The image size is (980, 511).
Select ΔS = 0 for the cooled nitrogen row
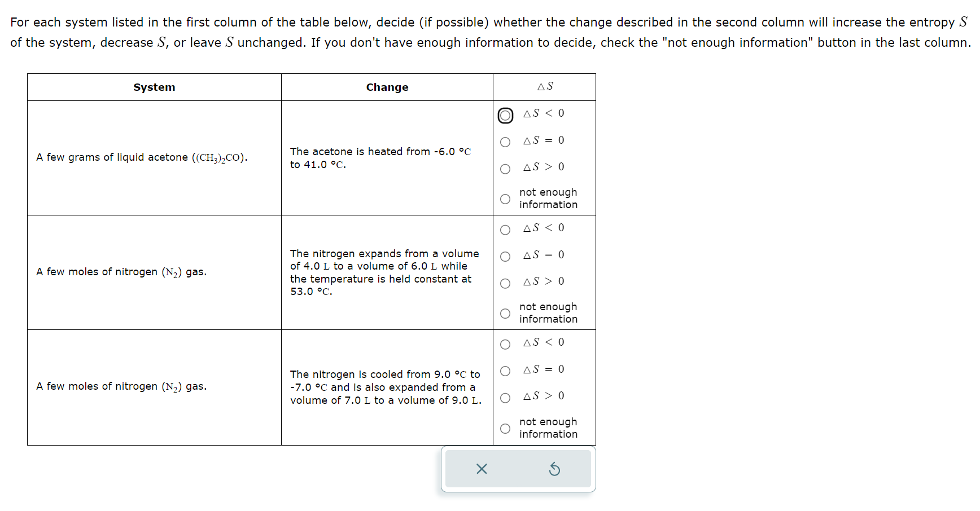[x=505, y=371]
